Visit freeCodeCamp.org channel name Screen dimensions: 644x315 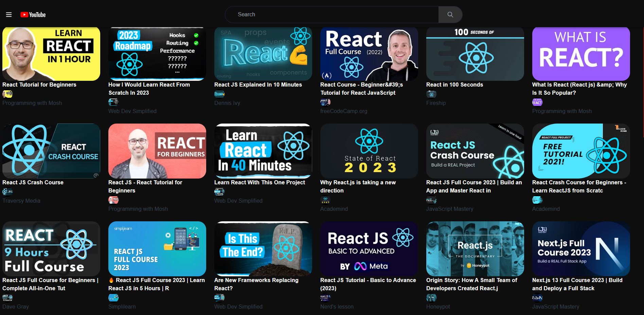344,111
